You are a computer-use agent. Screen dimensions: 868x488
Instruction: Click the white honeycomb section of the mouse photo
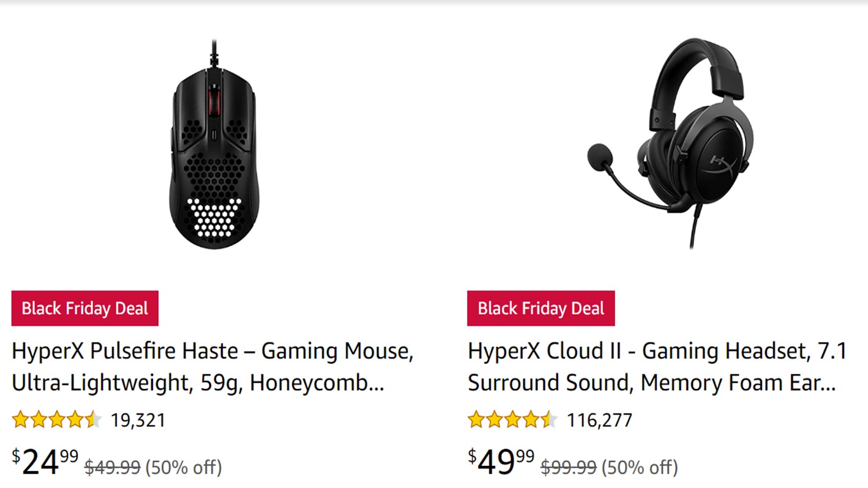[214, 218]
